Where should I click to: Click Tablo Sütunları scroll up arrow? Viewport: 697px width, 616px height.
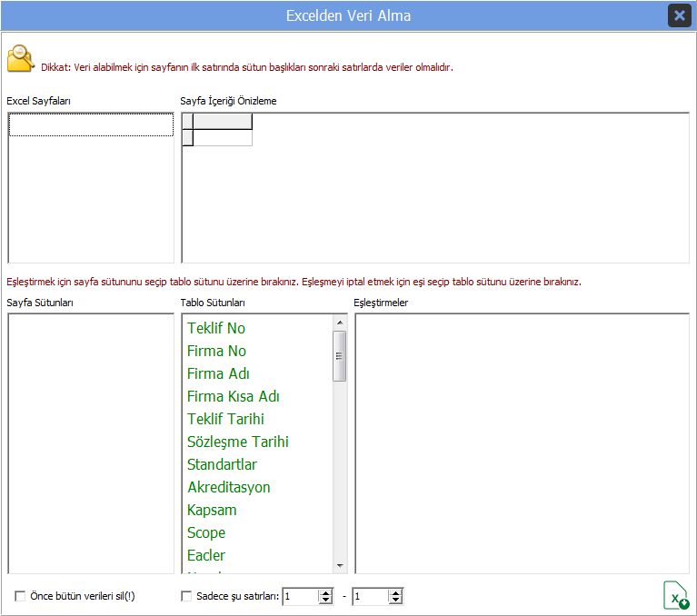tap(340, 323)
